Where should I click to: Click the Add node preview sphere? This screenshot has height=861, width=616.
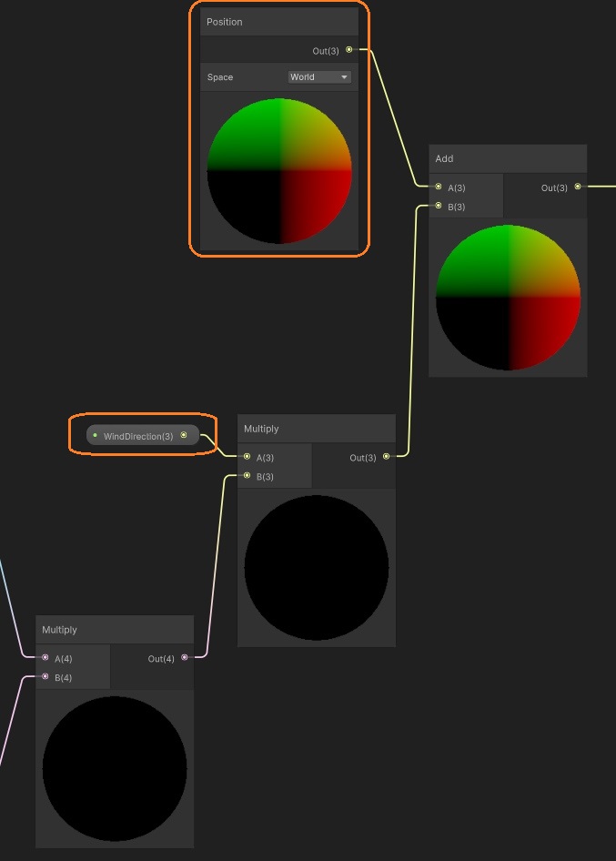coord(508,298)
